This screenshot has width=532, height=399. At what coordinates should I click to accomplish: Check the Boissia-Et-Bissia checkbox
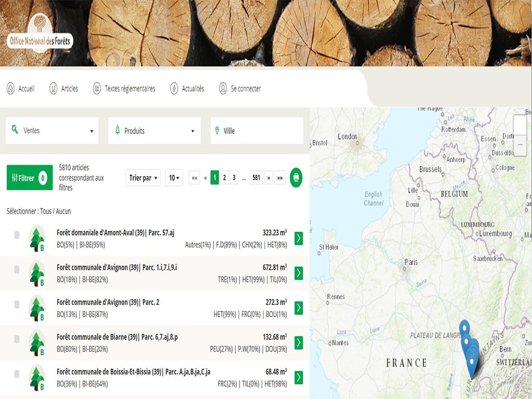click(17, 374)
